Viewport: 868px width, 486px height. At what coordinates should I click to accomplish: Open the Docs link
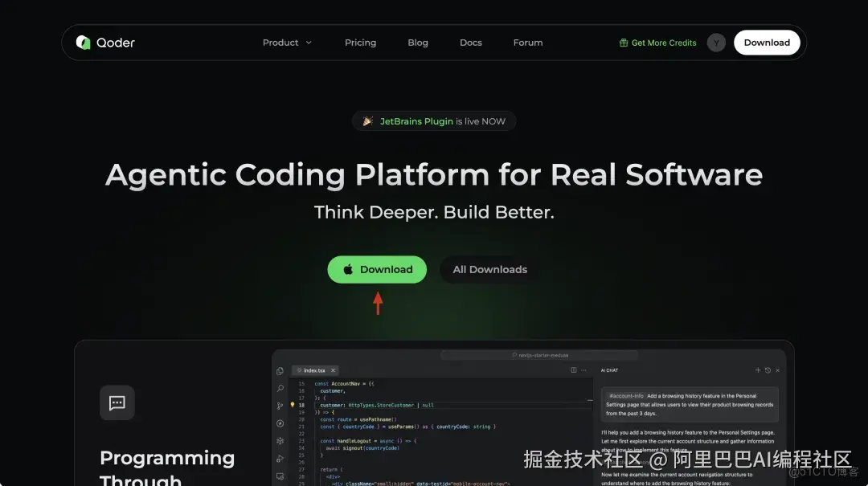[x=470, y=43]
